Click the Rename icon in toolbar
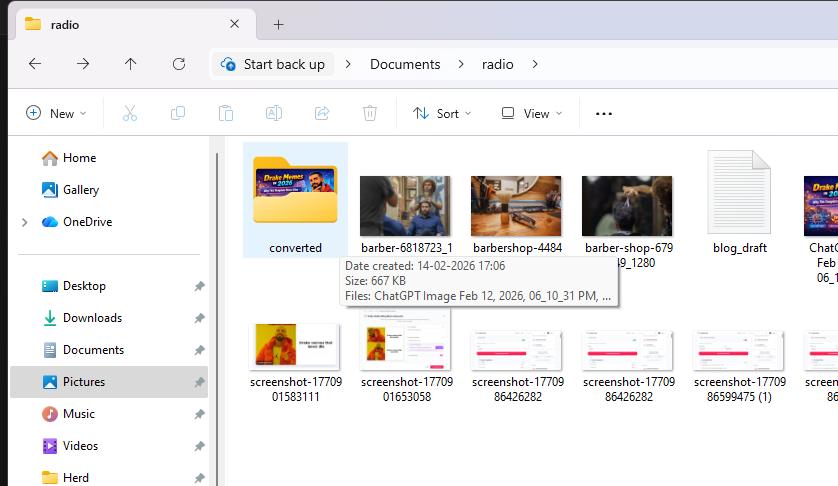The width and height of the screenshot is (838, 486). click(274, 113)
